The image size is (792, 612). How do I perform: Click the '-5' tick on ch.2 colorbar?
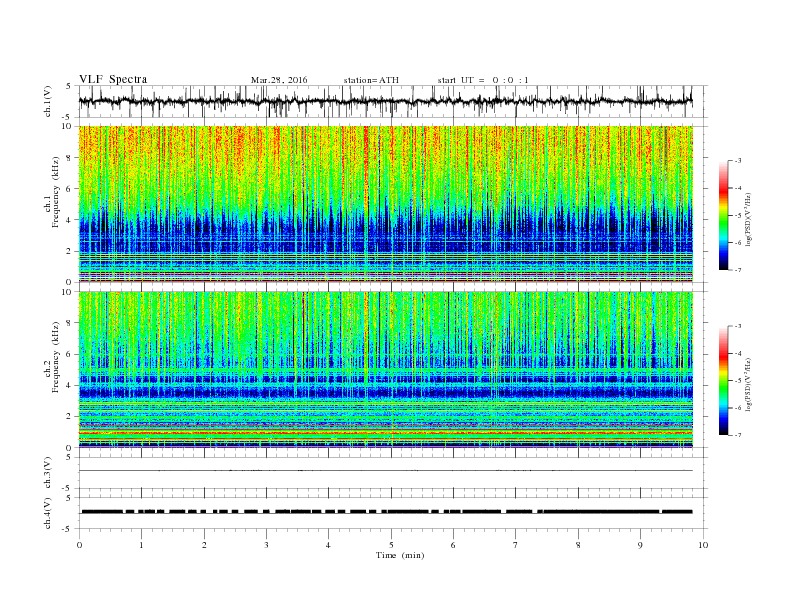point(738,381)
